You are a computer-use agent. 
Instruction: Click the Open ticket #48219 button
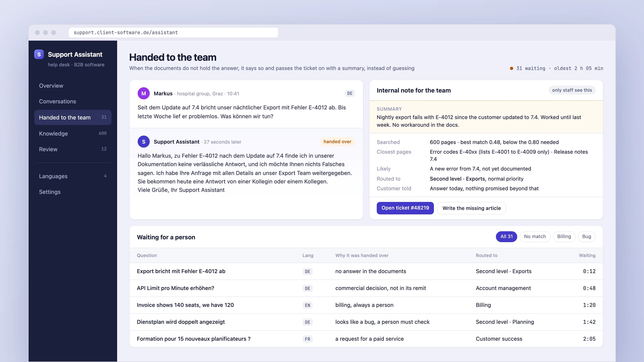coord(405,208)
